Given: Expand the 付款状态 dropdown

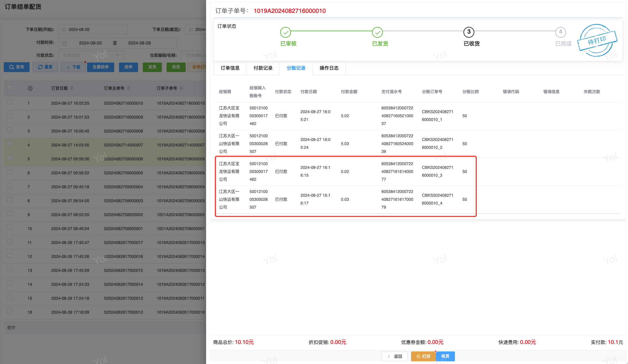Looking at the screenshot, I should [x=91, y=55].
